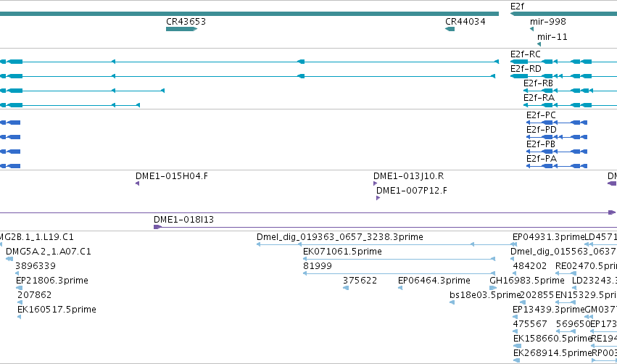
Task: Click the E2f-PA protein label
Action: click(542, 159)
